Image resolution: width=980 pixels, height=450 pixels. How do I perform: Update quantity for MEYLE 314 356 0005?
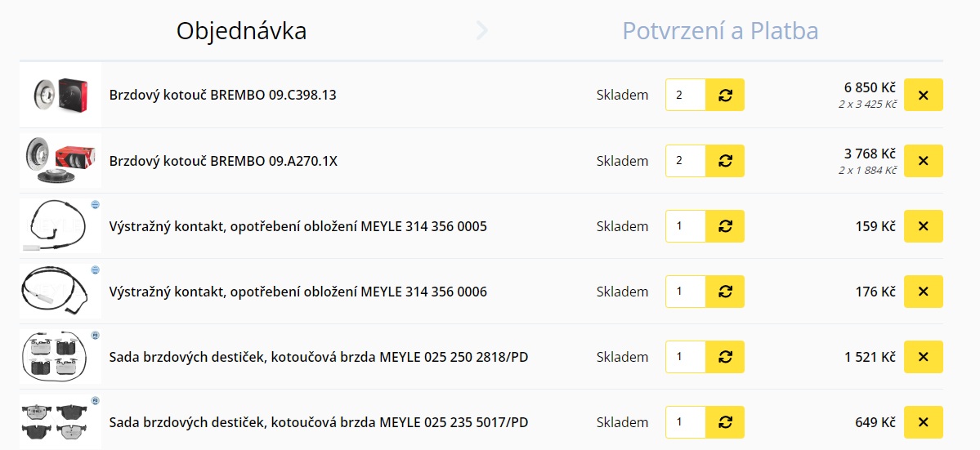[725, 226]
